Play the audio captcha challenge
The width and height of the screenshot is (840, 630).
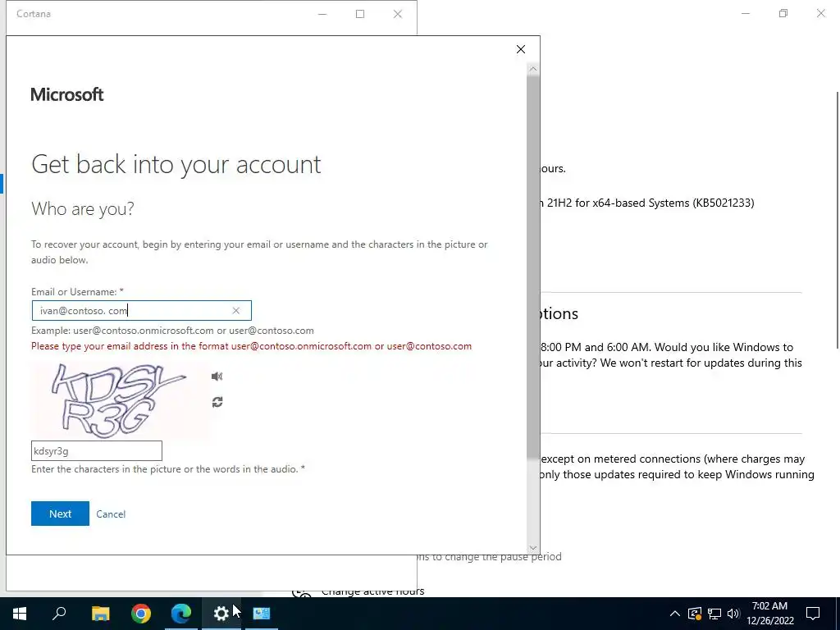point(217,377)
